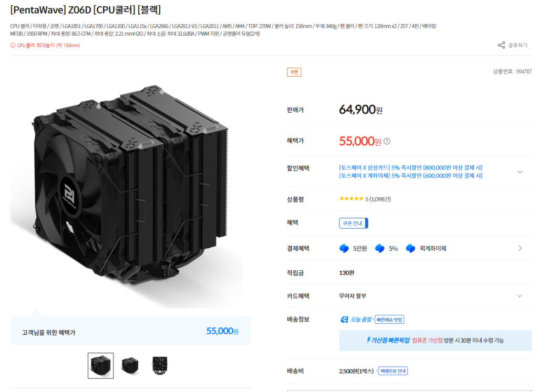
Task: Click the Toss icon next to 5%
Action: 379,248
